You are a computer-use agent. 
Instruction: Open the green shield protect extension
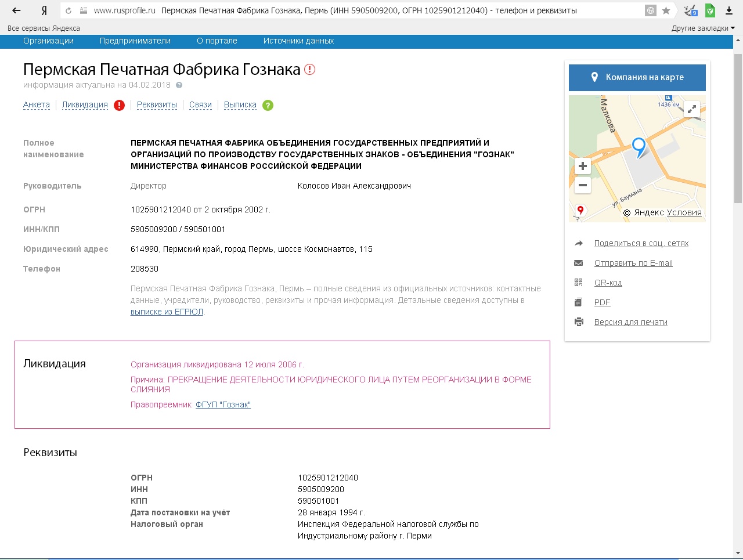click(x=710, y=10)
